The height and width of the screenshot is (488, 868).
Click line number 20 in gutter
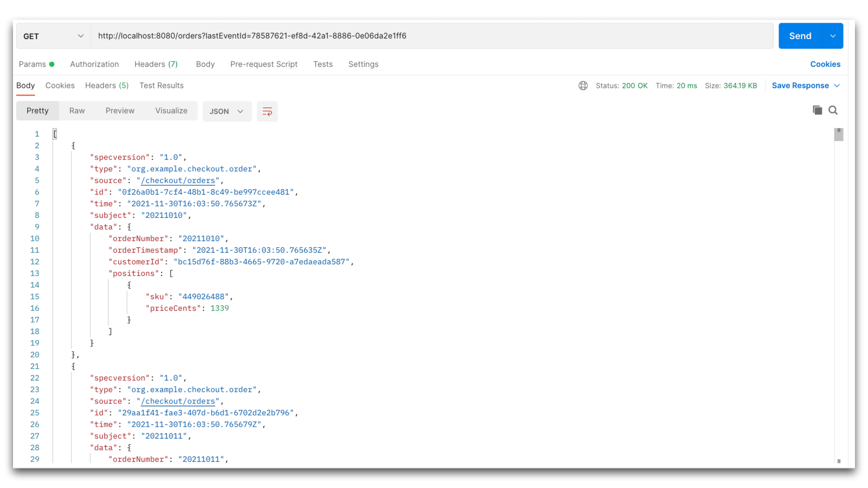35,355
